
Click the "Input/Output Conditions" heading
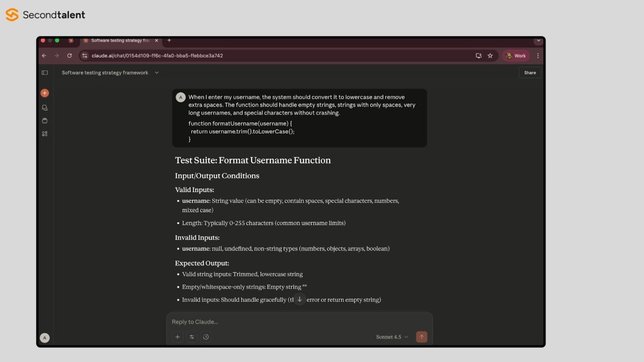(217, 176)
